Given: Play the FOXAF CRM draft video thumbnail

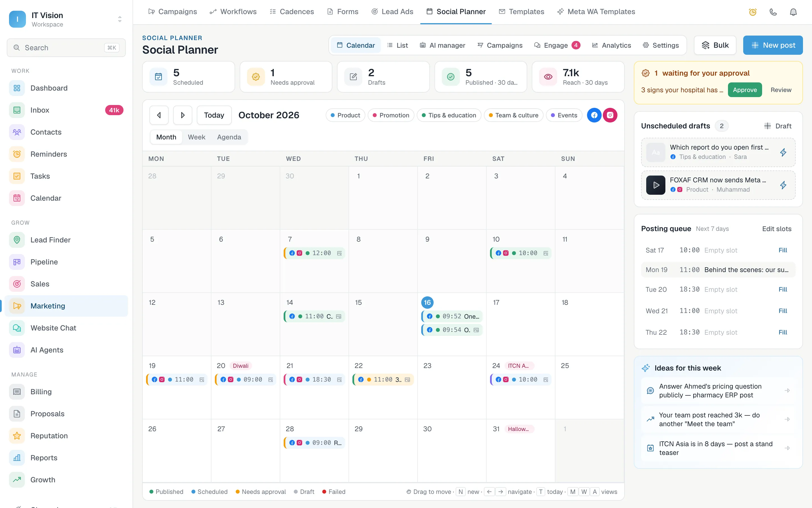Looking at the screenshot, I should [656, 185].
